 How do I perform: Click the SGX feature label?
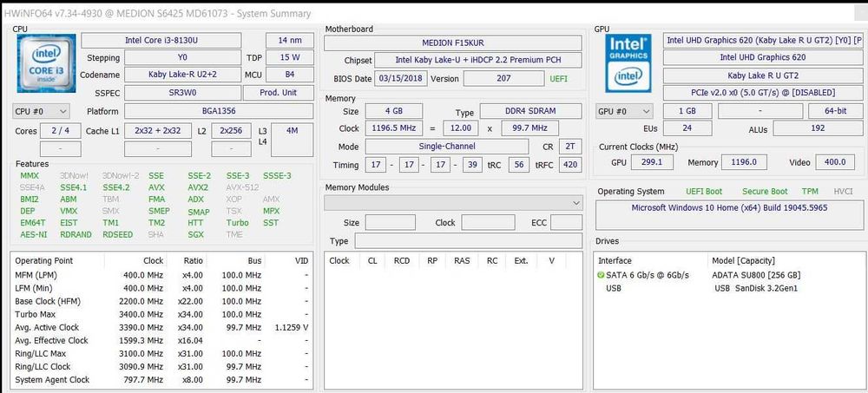(x=195, y=235)
